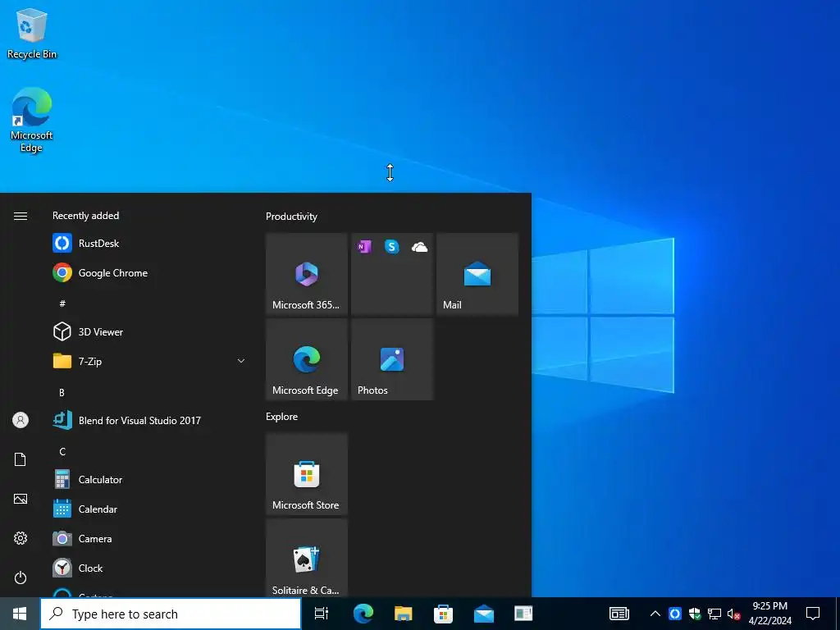Viewport: 840px width, 630px height.
Task: Open Mail from the taskbar
Action: click(x=484, y=614)
